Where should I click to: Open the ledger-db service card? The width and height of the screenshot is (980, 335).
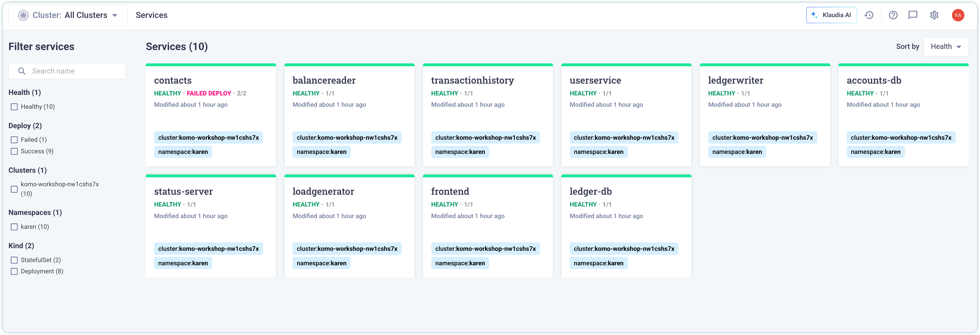point(626,226)
